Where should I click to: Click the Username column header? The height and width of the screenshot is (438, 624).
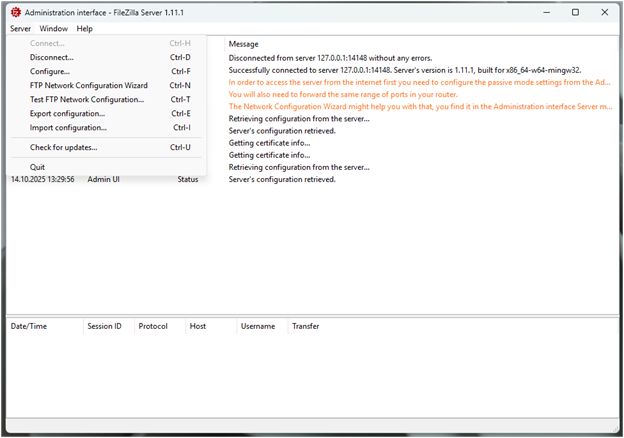coord(257,326)
